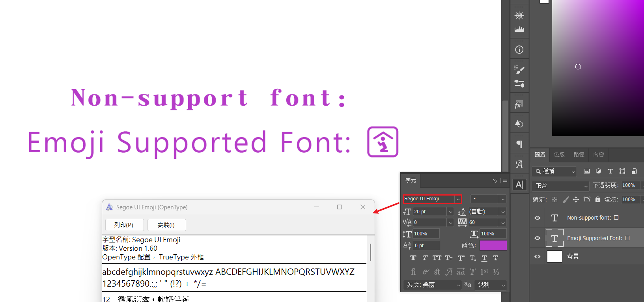Open the Navigator panel wheel icon
Viewport: 644px width, 302px height.
[x=519, y=15]
